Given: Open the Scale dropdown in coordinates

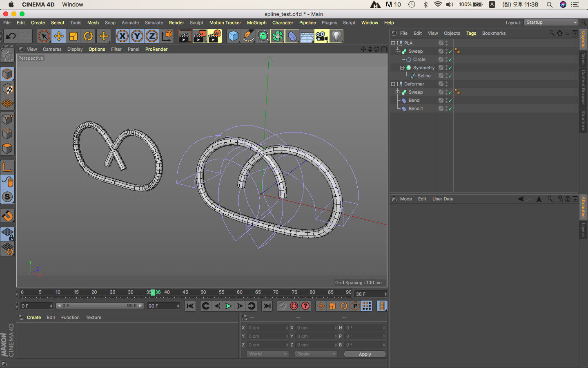Looking at the screenshot, I should tap(316, 354).
